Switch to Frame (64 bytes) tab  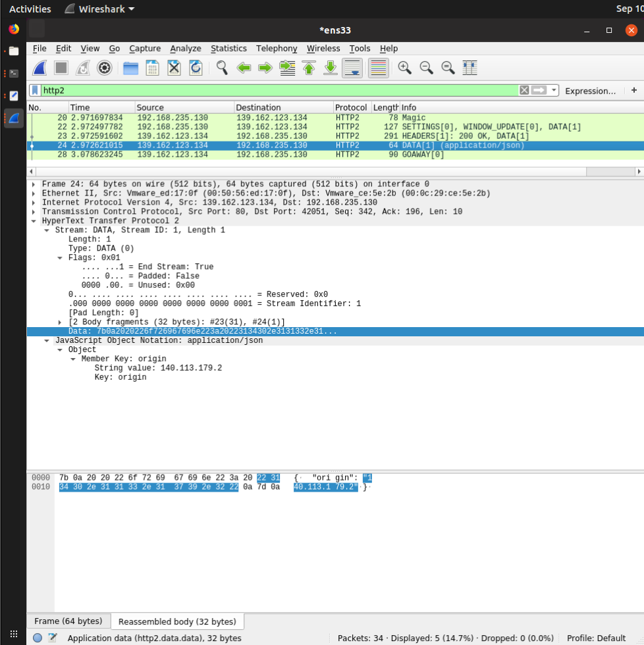[68, 621]
